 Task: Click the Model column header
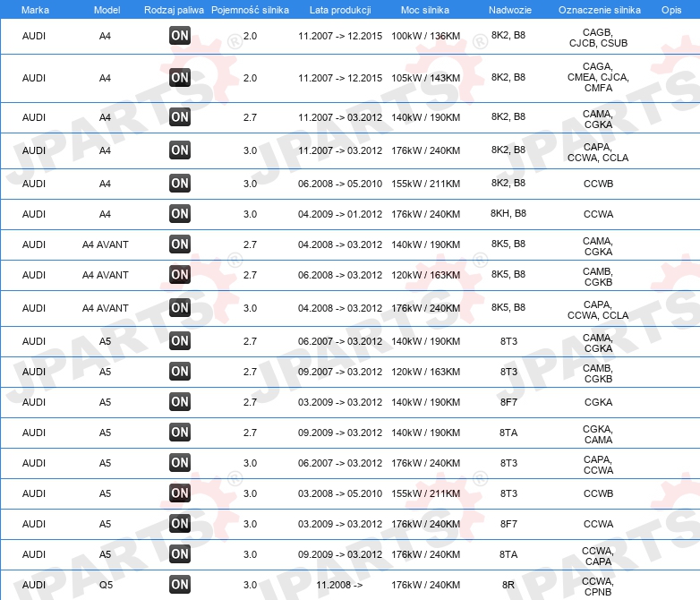pos(107,10)
